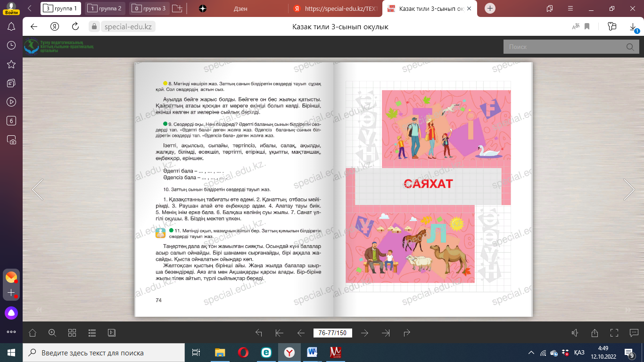Viewport: 644px width, 362px height.
Task: Toggle the flipbook sound speaker icon
Action: 575,333
